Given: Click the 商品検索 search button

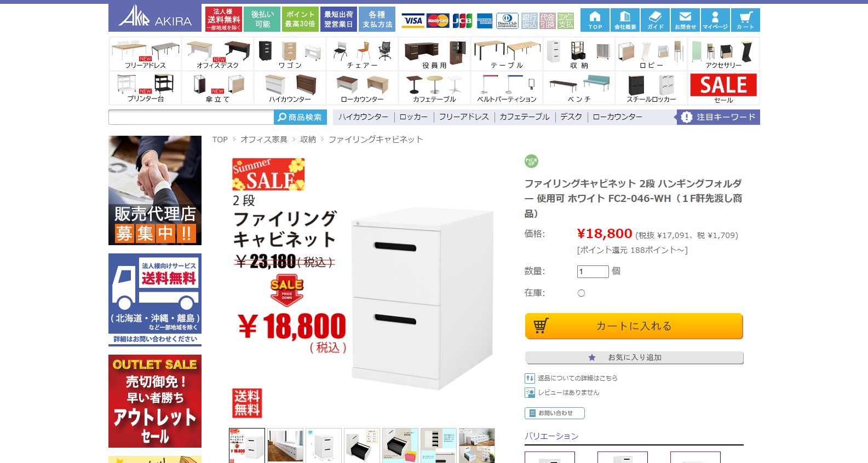Looking at the screenshot, I should point(300,117).
